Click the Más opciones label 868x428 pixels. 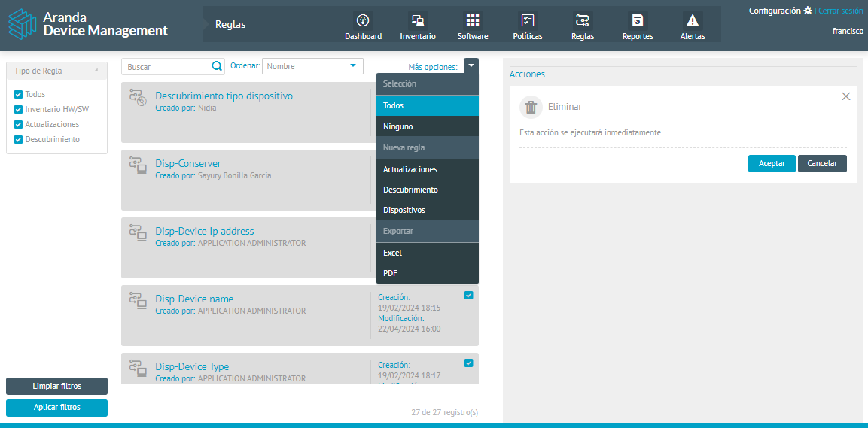433,67
